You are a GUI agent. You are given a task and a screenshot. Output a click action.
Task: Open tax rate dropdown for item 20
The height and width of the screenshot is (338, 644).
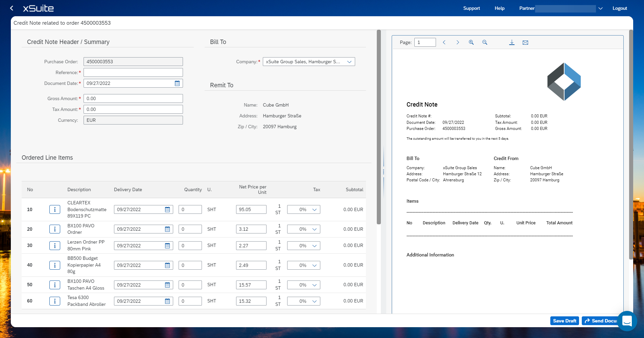click(314, 229)
